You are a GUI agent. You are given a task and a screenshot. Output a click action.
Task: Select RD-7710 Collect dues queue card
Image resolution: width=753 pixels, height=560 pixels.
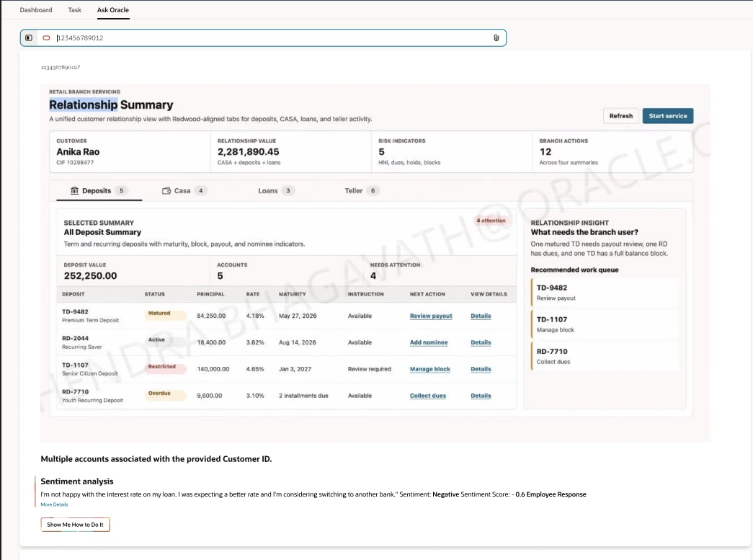click(605, 356)
